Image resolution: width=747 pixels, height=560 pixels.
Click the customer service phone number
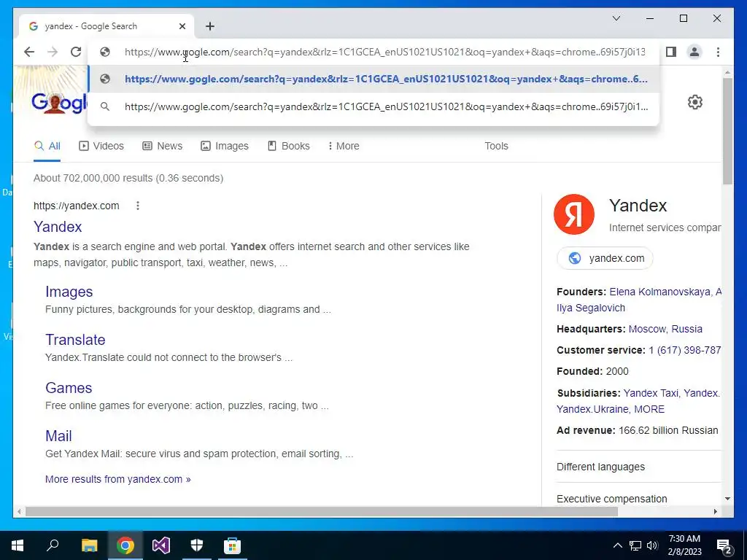tap(684, 351)
